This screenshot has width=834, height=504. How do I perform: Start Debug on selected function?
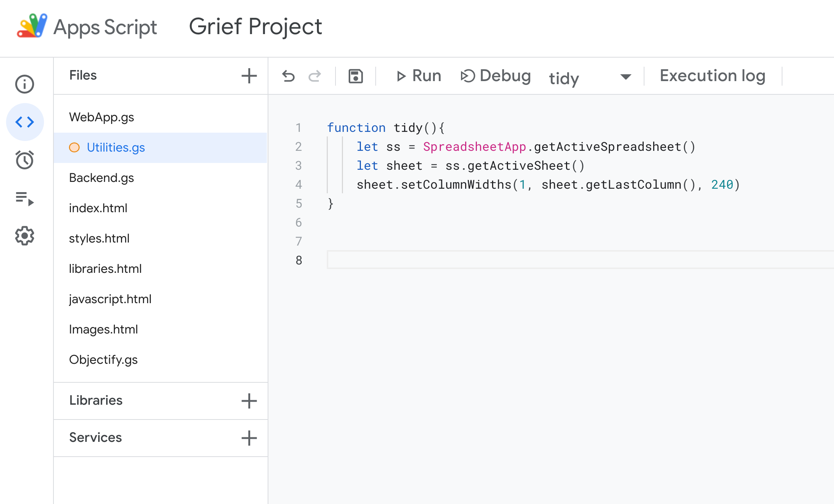(496, 76)
